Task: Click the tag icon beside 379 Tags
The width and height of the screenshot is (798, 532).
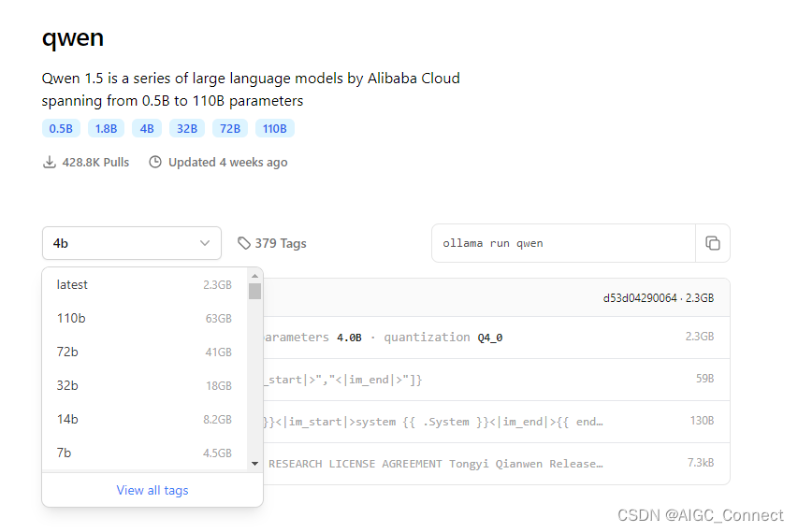Action: coord(244,243)
